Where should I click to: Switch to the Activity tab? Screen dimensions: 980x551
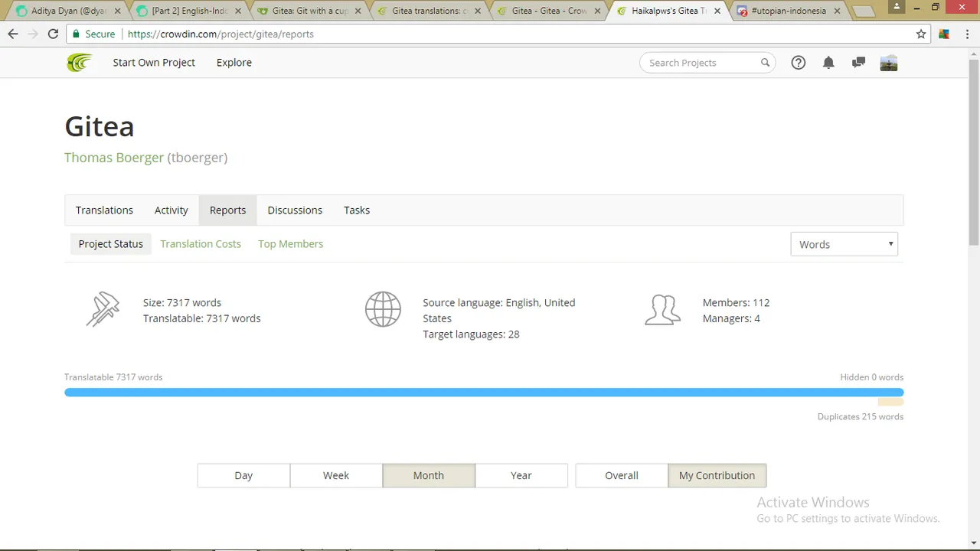click(x=171, y=210)
